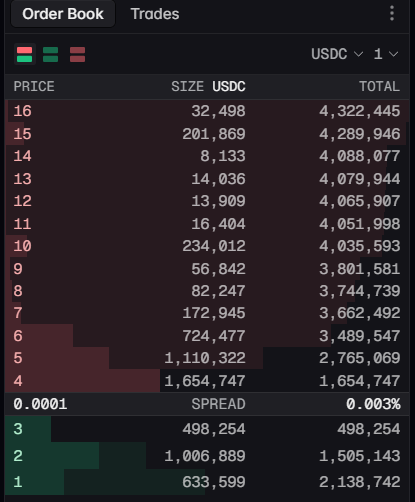Viewport: 415px width, 502px height.
Task: Click the spread percentage 0.003%
Action: [373, 404]
